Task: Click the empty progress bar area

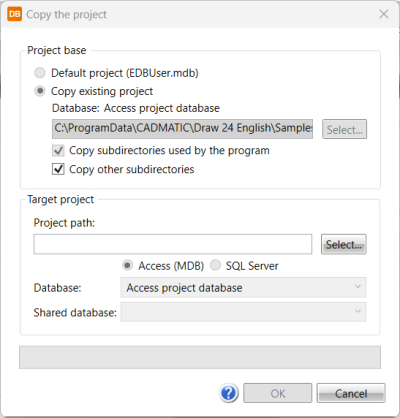Action: [200, 357]
